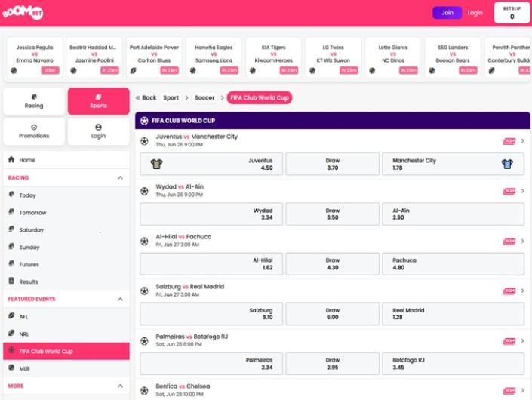Switch to the Racing tab
The image size is (532, 400).
34,101
